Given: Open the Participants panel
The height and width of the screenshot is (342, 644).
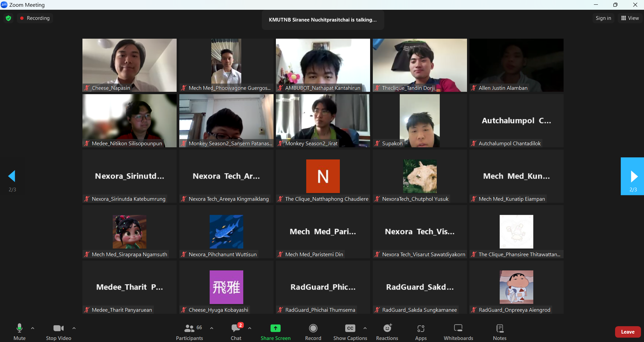Looking at the screenshot, I should [x=189, y=332].
